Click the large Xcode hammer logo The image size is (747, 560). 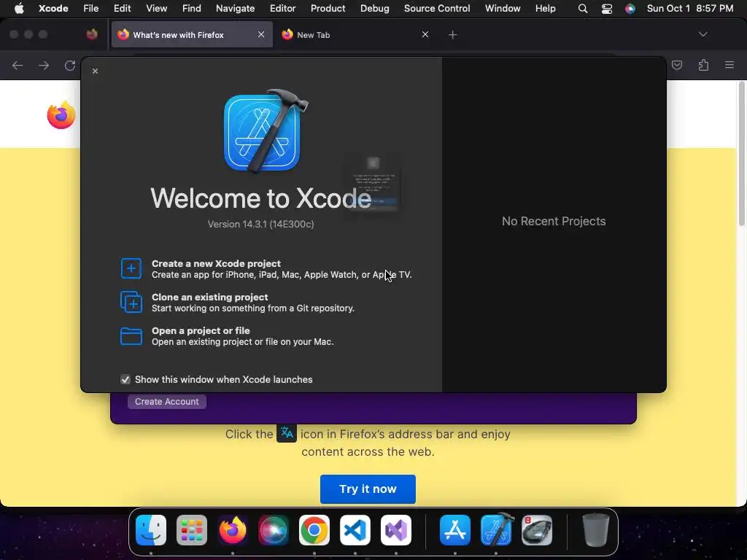(266, 131)
